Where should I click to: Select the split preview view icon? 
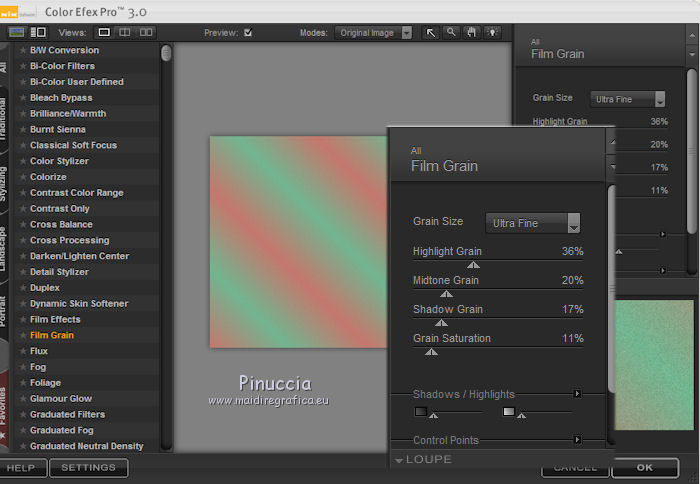click(x=125, y=32)
